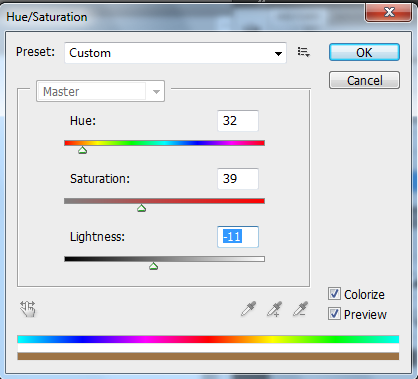Click the Hue value field
This screenshot has height=379, width=418.
pyautogui.click(x=238, y=121)
